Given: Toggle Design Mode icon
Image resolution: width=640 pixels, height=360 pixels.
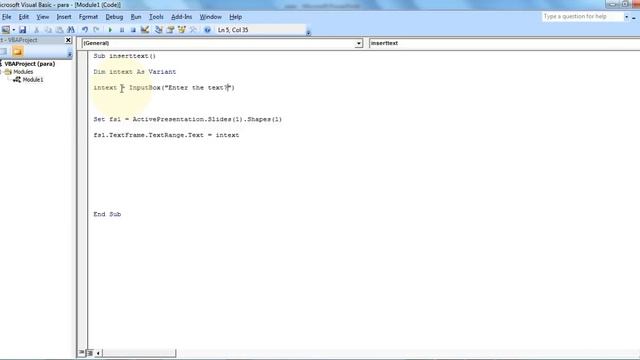Looking at the screenshot, I should coord(144,30).
